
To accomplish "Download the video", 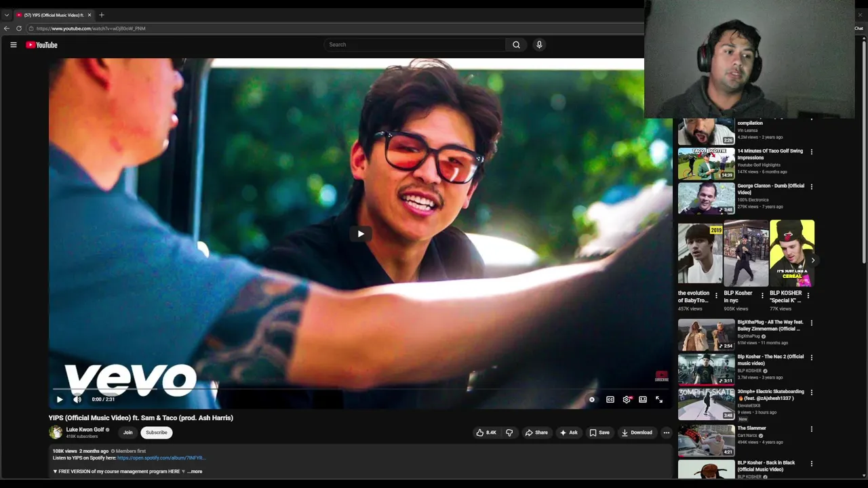I will tap(637, 432).
